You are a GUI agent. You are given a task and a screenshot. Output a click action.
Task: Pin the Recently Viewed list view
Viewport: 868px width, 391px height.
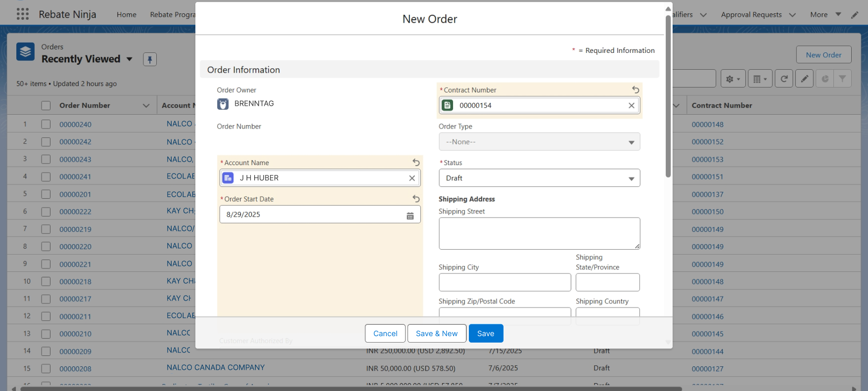[150, 59]
